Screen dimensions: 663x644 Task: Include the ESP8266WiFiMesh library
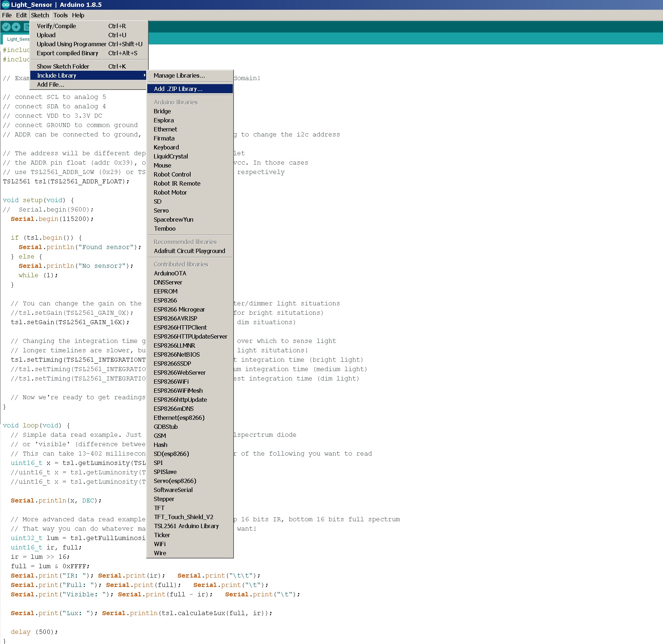[x=190, y=391]
